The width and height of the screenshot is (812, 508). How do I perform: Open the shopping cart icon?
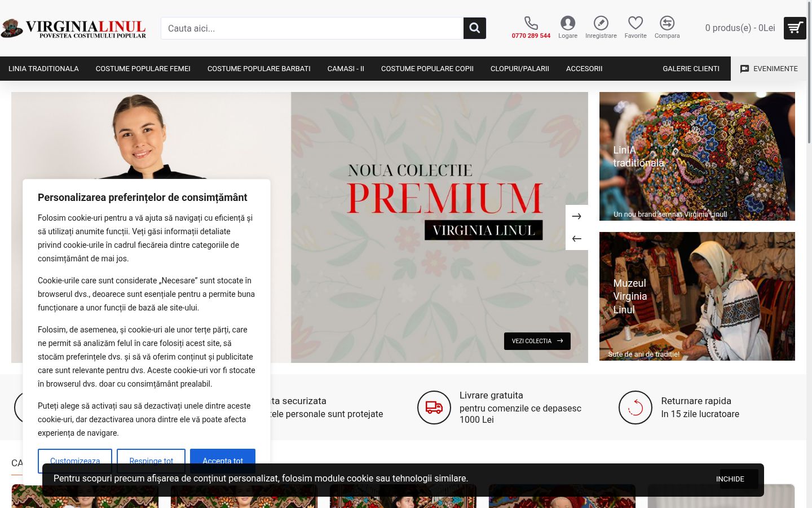pyautogui.click(x=795, y=28)
